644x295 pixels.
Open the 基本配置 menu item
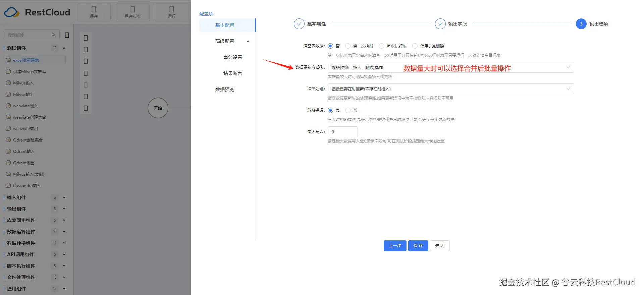(227, 25)
